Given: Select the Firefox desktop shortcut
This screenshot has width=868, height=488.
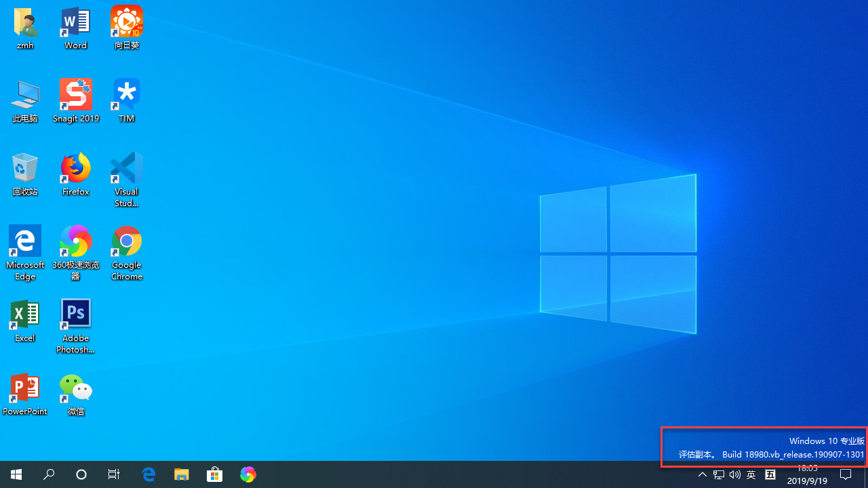Looking at the screenshot, I should pos(75,175).
